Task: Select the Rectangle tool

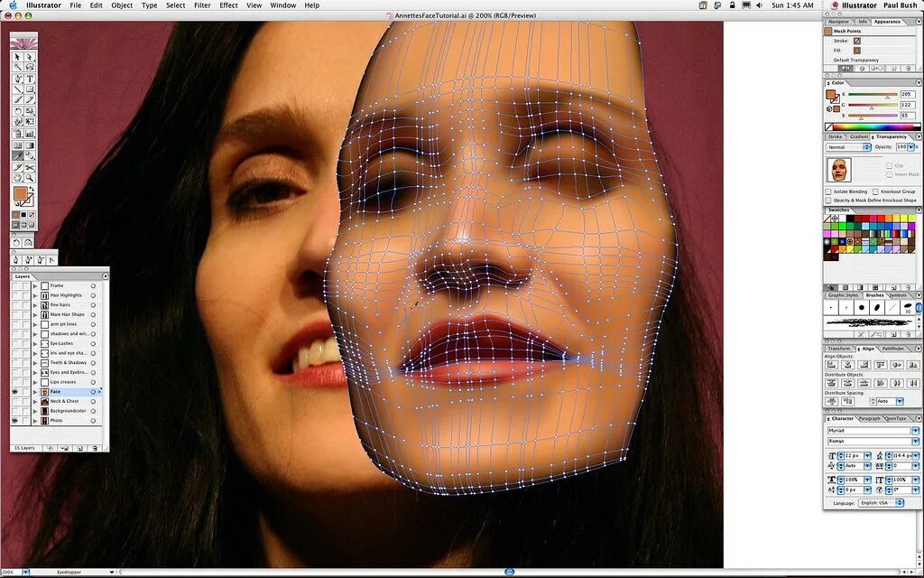Action: click(30, 89)
